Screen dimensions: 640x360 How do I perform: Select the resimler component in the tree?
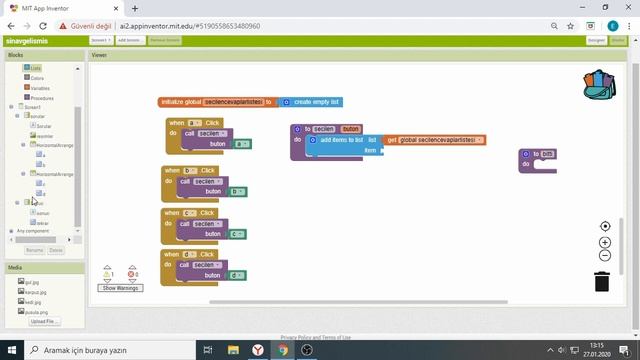pos(41,136)
